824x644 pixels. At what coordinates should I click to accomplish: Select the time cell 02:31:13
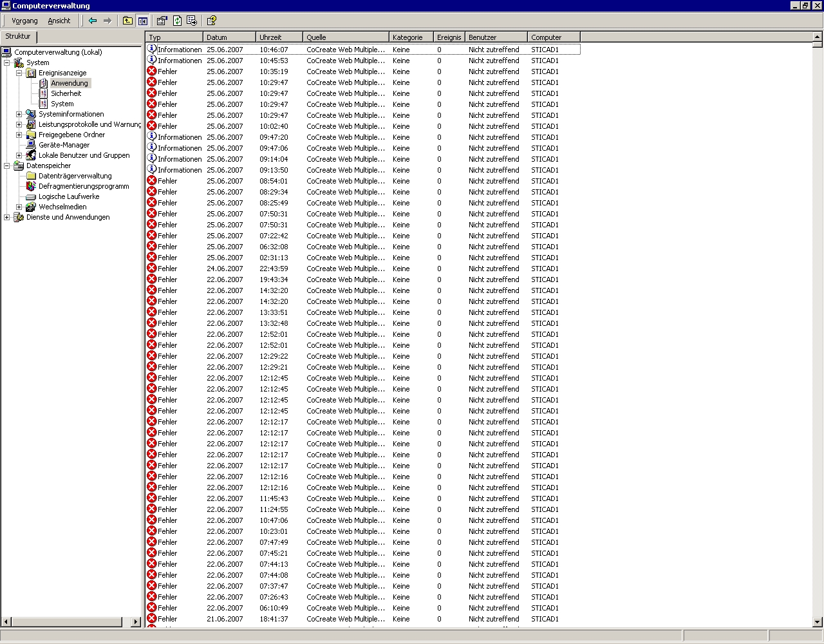[274, 258]
